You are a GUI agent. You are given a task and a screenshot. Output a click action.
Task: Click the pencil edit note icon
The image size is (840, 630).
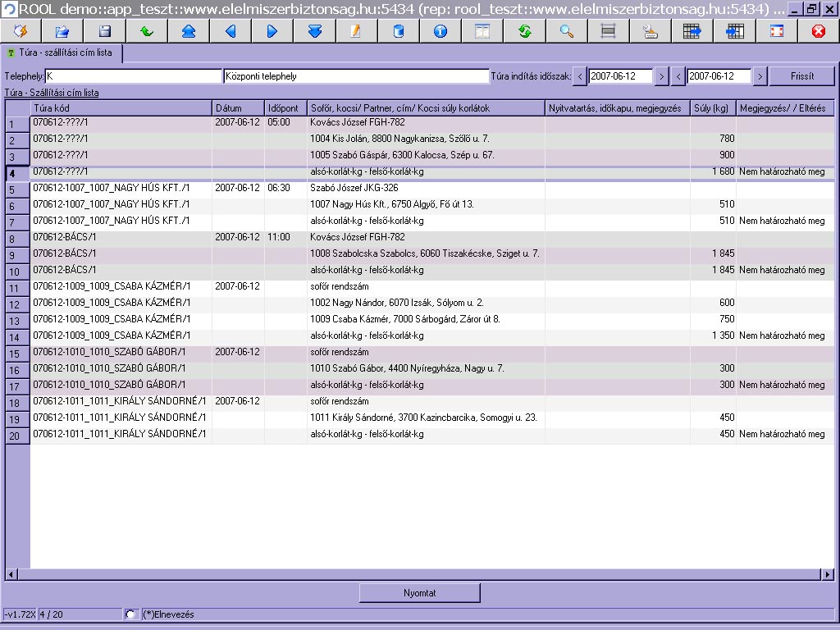356,31
